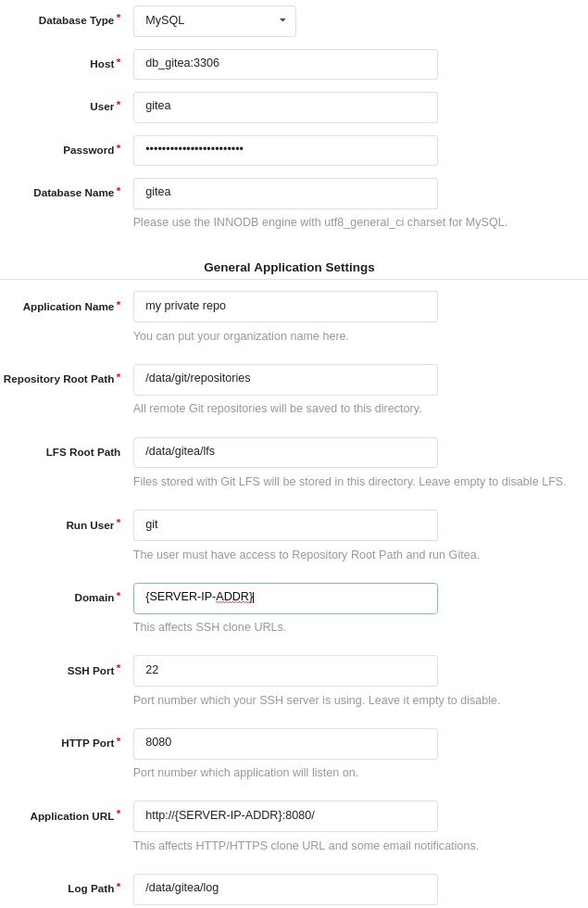Click the masked Password field
Screen dimensions: 588x908
[x=285, y=150]
